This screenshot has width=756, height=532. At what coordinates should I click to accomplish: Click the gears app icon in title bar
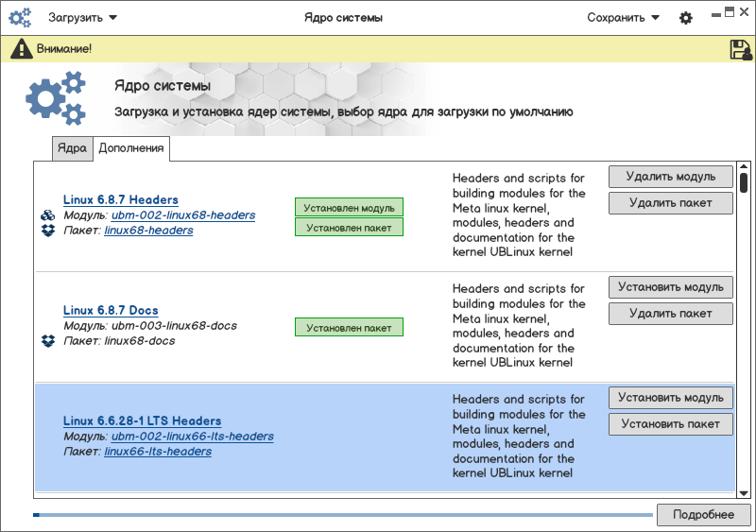[x=21, y=18]
